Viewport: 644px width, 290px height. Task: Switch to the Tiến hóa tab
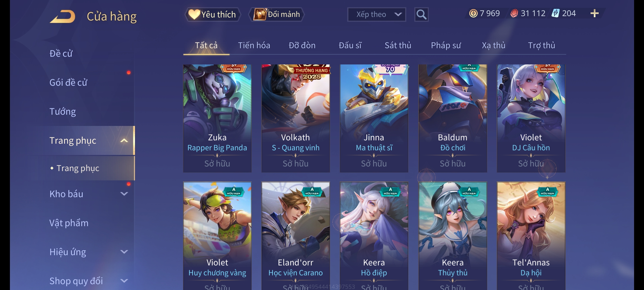[x=254, y=45]
